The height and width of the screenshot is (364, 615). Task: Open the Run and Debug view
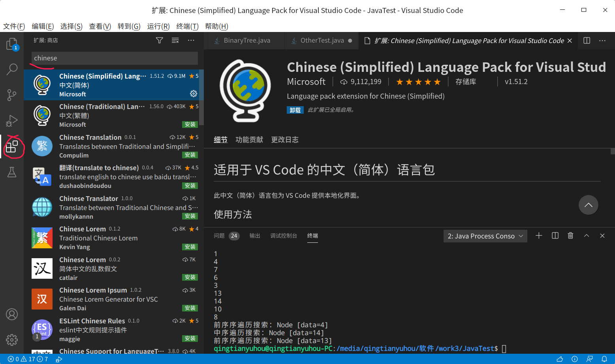coord(12,120)
